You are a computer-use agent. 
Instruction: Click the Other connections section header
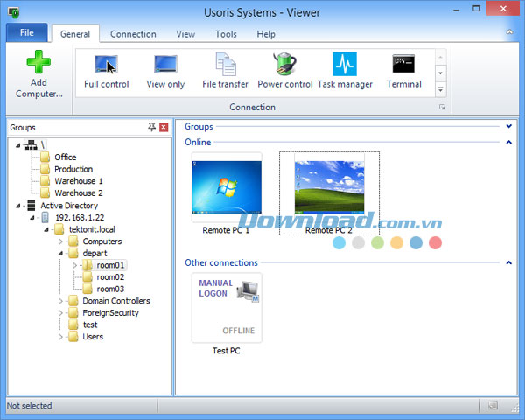pyautogui.click(x=221, y=262)
